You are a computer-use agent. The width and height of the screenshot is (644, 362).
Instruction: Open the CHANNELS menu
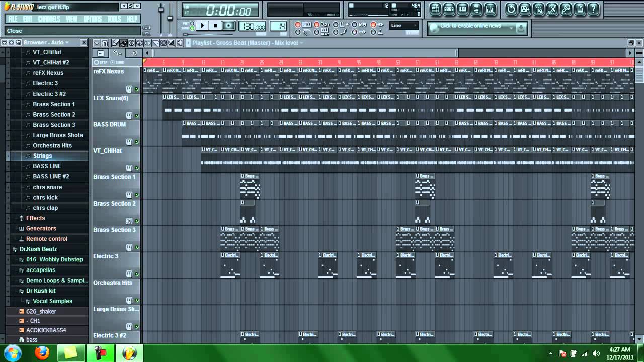49,19
